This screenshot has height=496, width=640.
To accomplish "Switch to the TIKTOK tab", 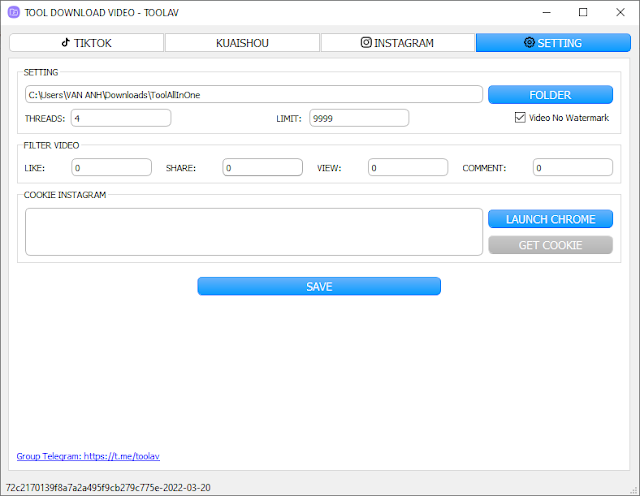I will click(87, 43).
